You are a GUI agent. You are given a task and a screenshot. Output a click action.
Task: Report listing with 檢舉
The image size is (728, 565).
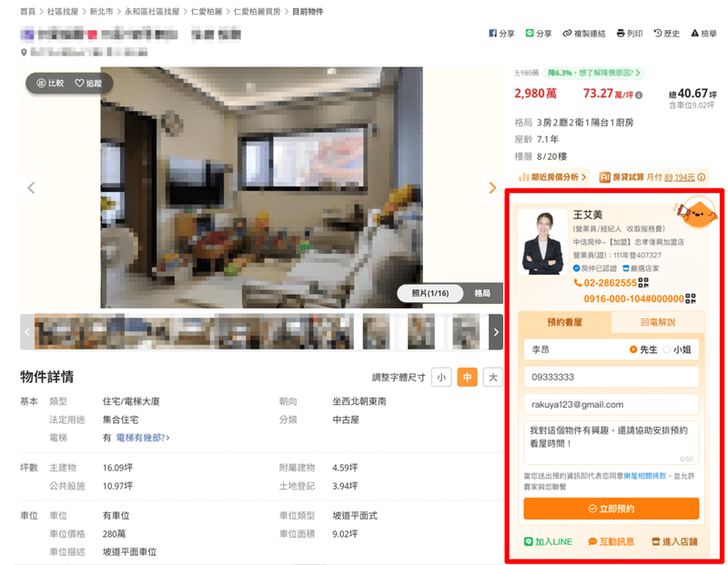click(703, 34)
